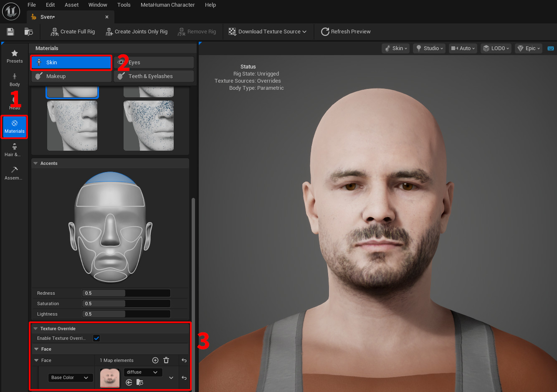Adjust the Redness slider

[x=126, y=293]
